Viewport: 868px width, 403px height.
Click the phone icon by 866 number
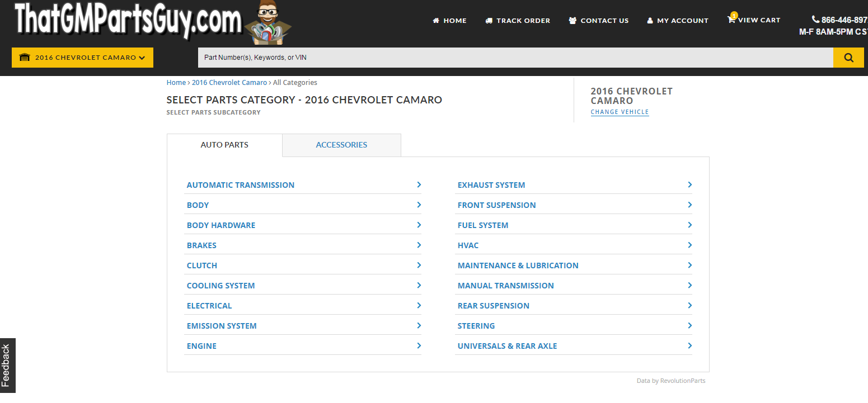pyautogui.click(x=815, y=20)
